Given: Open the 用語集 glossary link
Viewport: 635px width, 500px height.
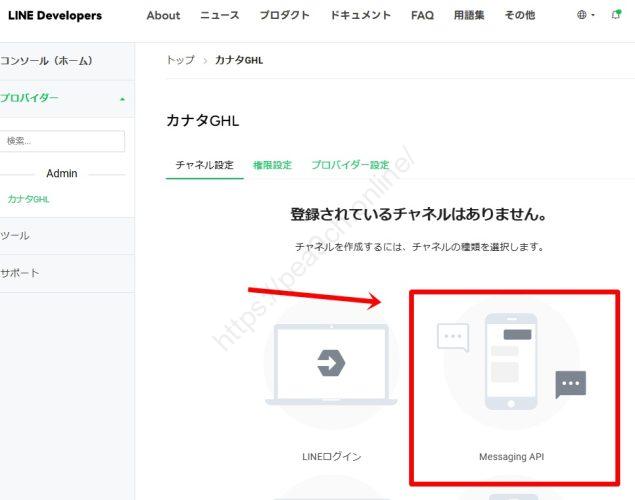Looking at the screenshot, I should click(x=470, y=16).
